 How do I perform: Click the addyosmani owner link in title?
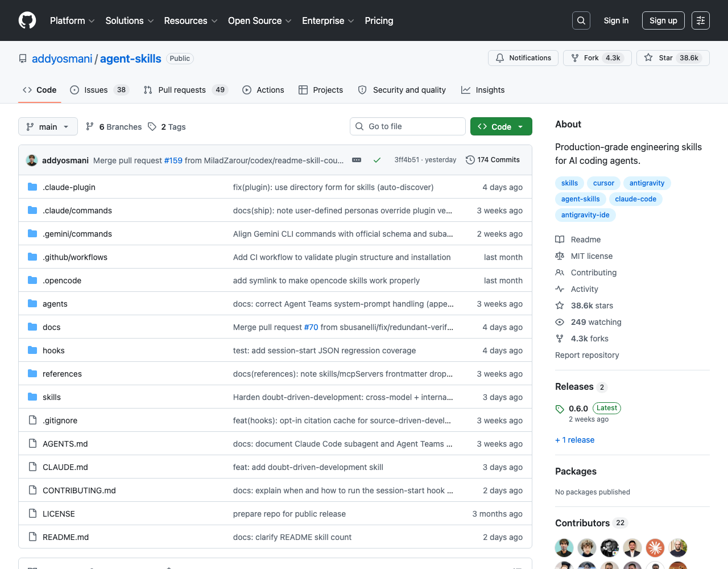tap(62, 59)
